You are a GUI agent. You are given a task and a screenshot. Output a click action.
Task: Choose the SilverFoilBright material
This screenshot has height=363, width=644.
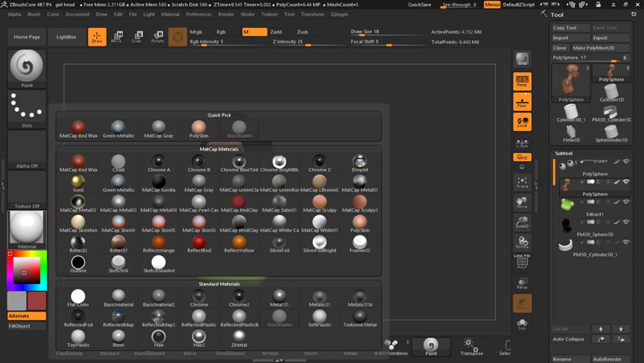pos(319,244)
